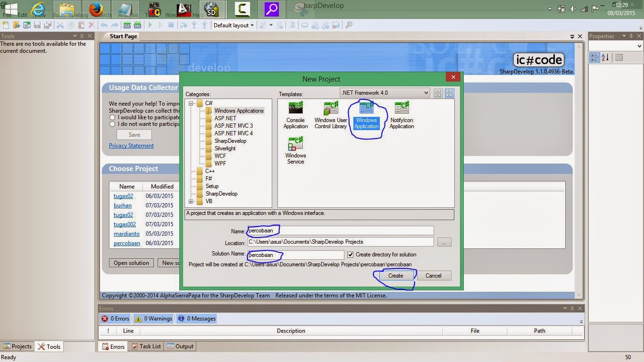Click the Redo arrow toolbar icon
This screenshot has width=644, height=362.
tap(115, 25)
